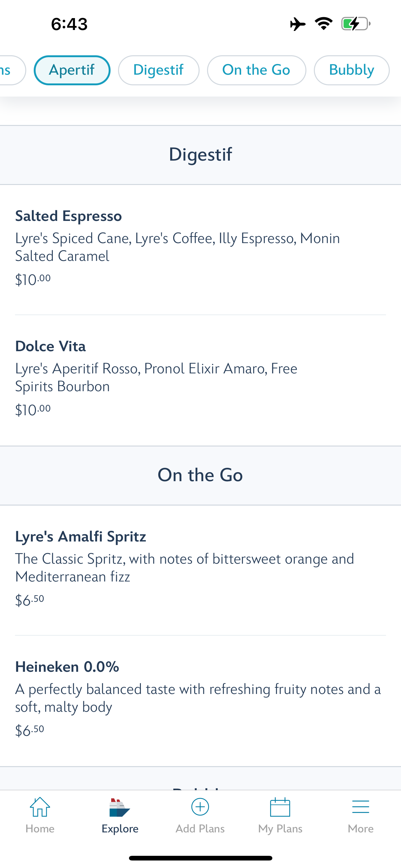The height and width of the screenshot is (868, 401).
Task: Tap the airplane mode status icon
Action: tap(298, 24)
